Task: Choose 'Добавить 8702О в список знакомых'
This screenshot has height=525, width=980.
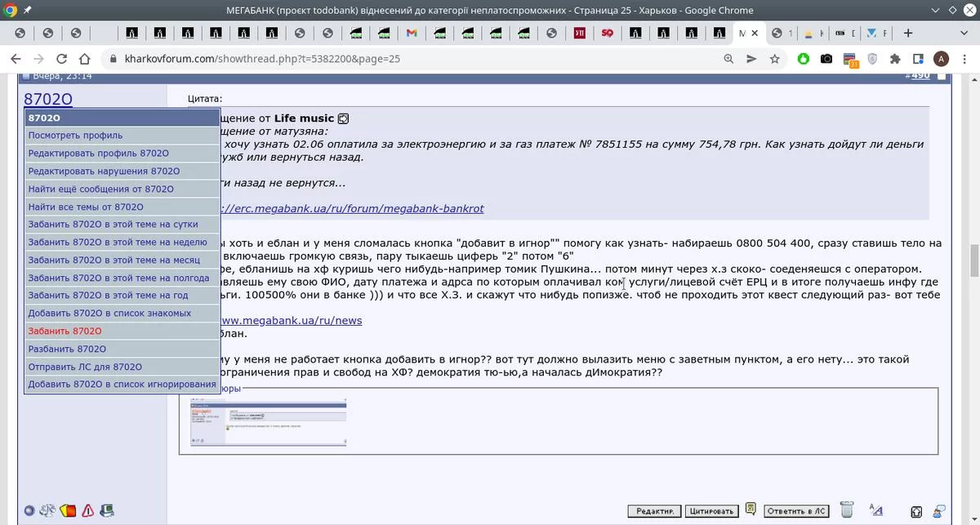Action: click(122, 314)
